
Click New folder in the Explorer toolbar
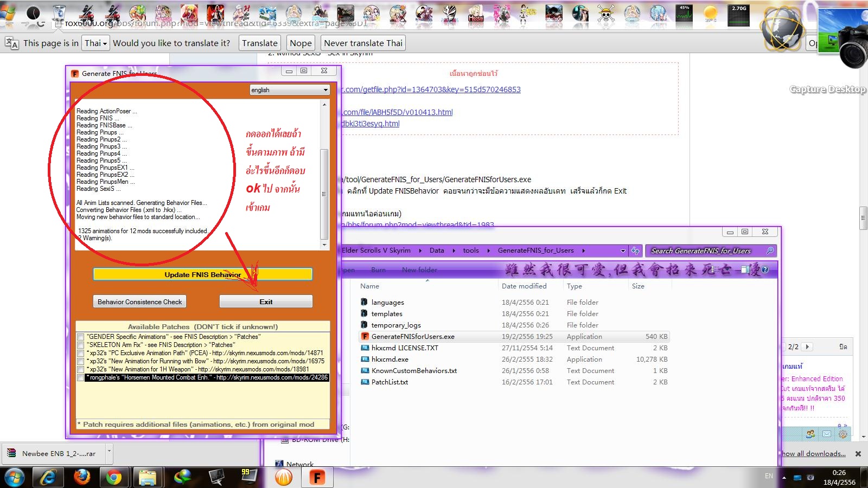(419, 269)
